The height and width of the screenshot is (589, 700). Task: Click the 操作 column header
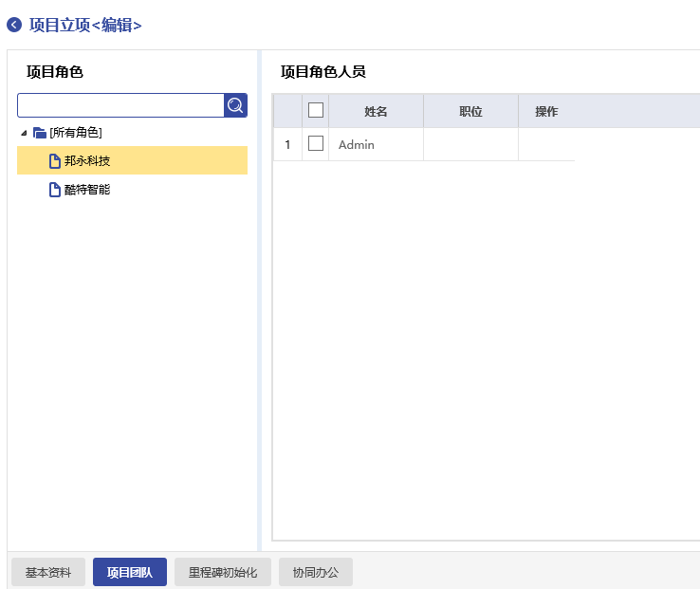(x=546, y=112)
